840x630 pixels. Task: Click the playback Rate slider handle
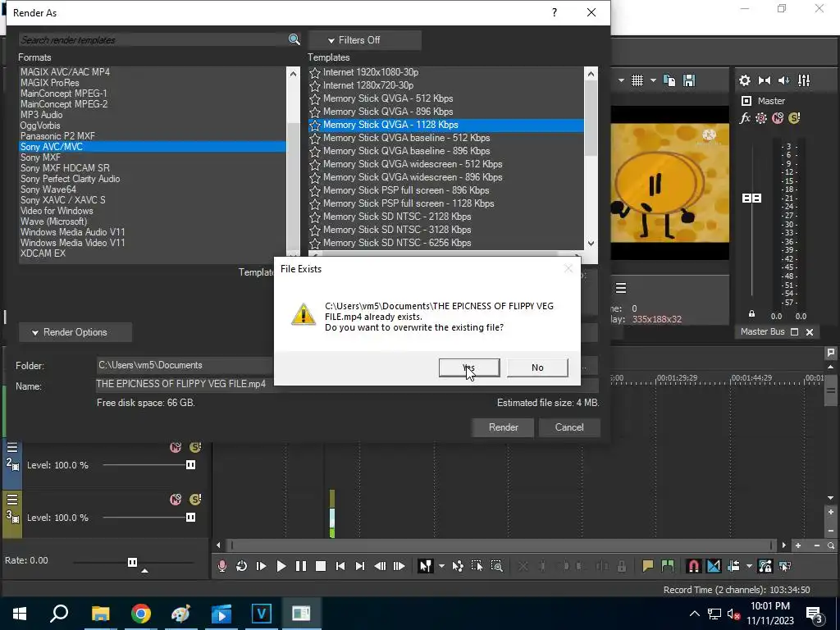click(x=132, y=562)
